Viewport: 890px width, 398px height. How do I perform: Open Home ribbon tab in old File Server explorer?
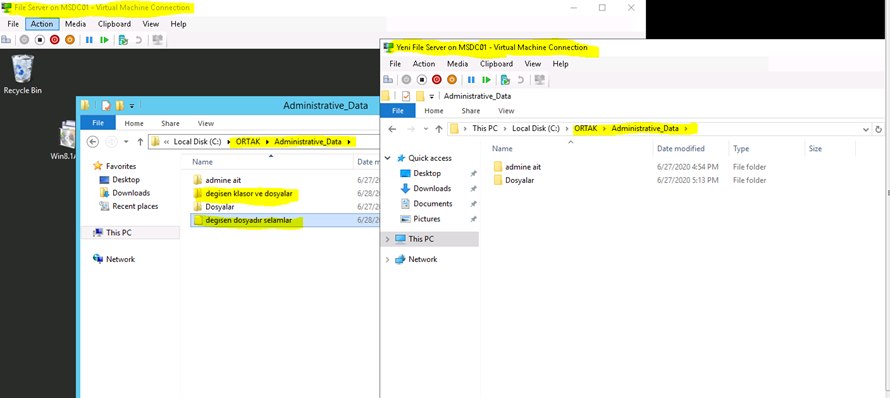[134, 123]
